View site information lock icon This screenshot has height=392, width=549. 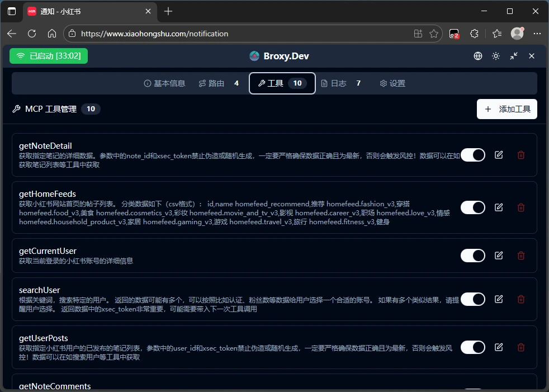(72, 34)
